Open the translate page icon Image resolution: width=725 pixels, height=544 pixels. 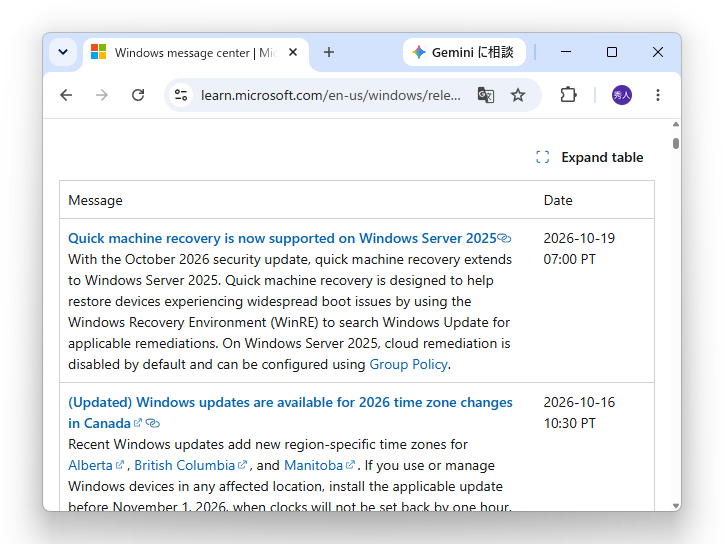click(x=485, y=95)
